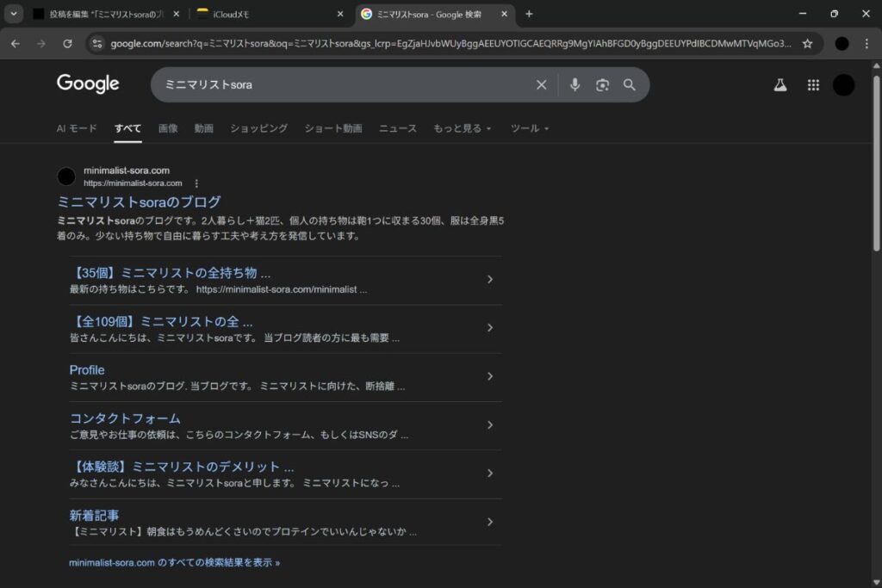Screen dimensions: 882x588
Task: Open the three-dot menu beside minimalist-sora.com
Action: (x=196, y=183)
